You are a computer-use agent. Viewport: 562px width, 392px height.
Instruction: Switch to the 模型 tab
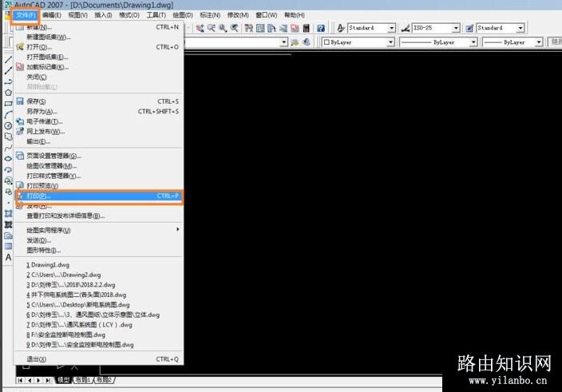point(63,380)
